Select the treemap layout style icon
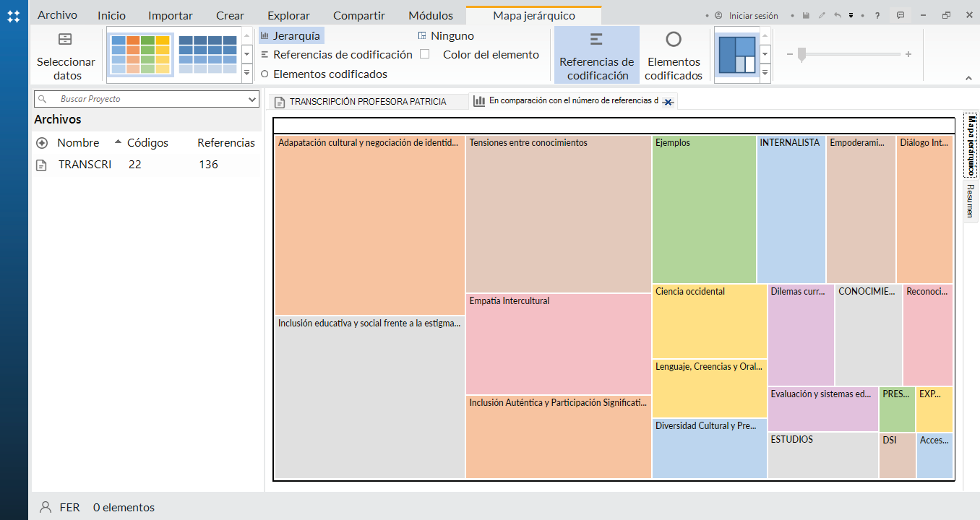The height and width of the screenshot is (520, 980). [736, 55]
